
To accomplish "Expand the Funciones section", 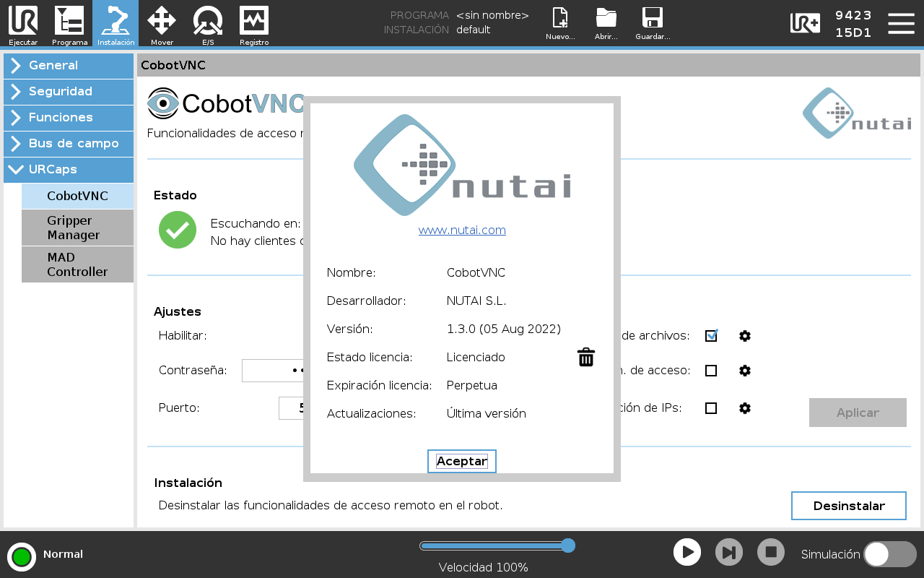I will [x=69, y=118].
